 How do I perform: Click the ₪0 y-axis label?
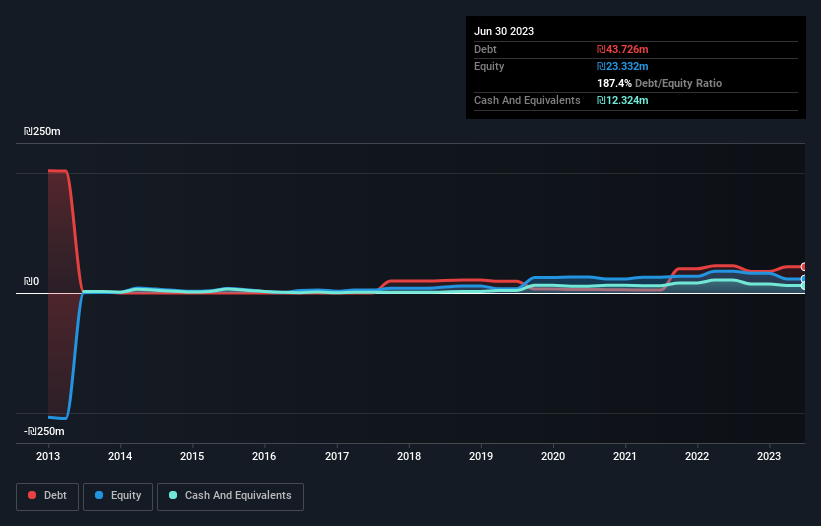coord(31,282)
